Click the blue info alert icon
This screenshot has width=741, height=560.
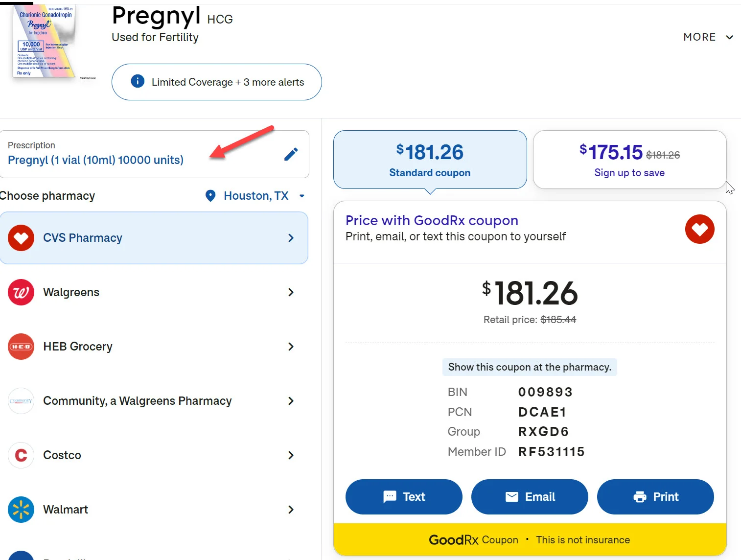point(138,81)
